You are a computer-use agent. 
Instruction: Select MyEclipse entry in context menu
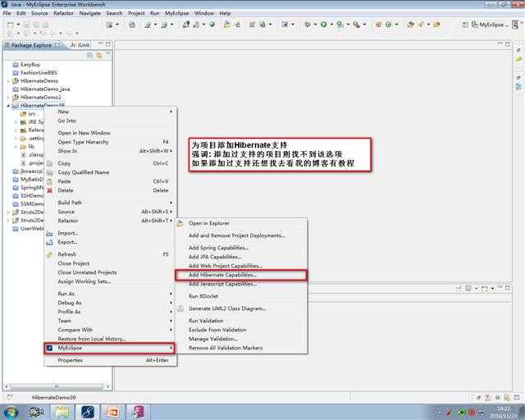click(109, 348)
